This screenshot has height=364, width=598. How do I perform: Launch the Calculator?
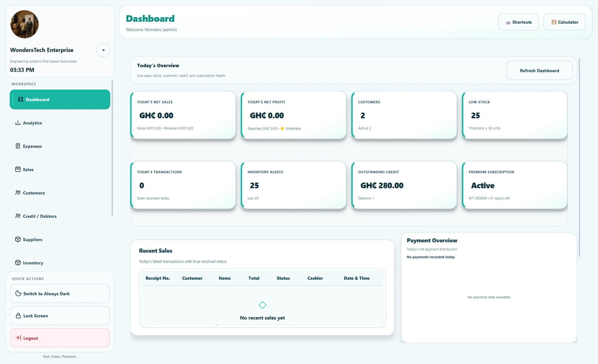(x=564, y=22)
